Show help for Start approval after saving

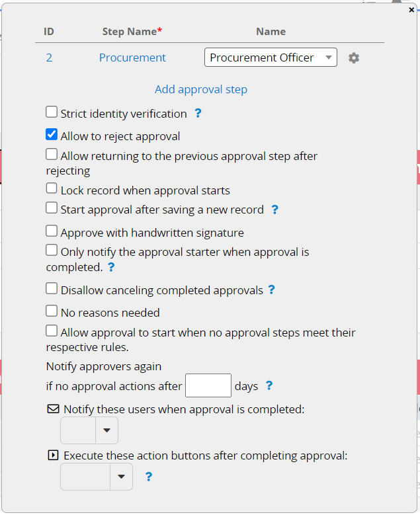(275, 210)
